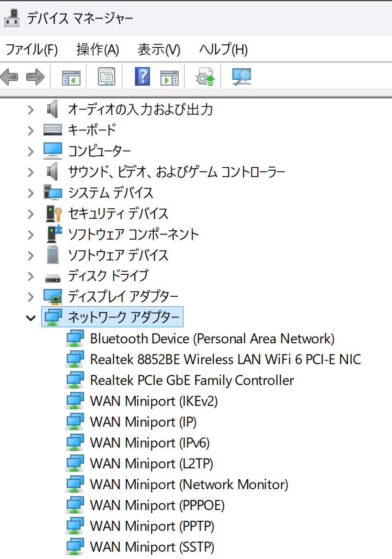Image resolution: width=392 pixels, height=559 pixels.
Task: Select WAN Miniport (Network Monitor)
Action: (x=189, y=484)
